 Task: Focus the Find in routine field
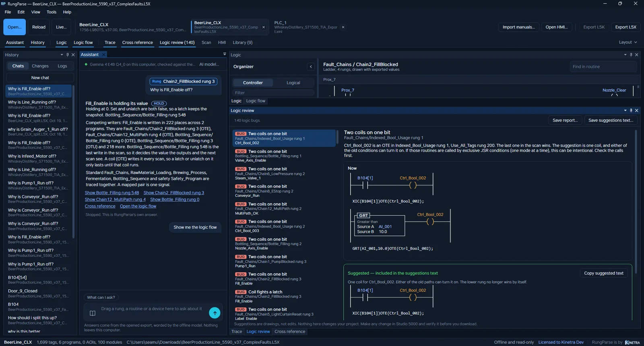pos(603,67)
